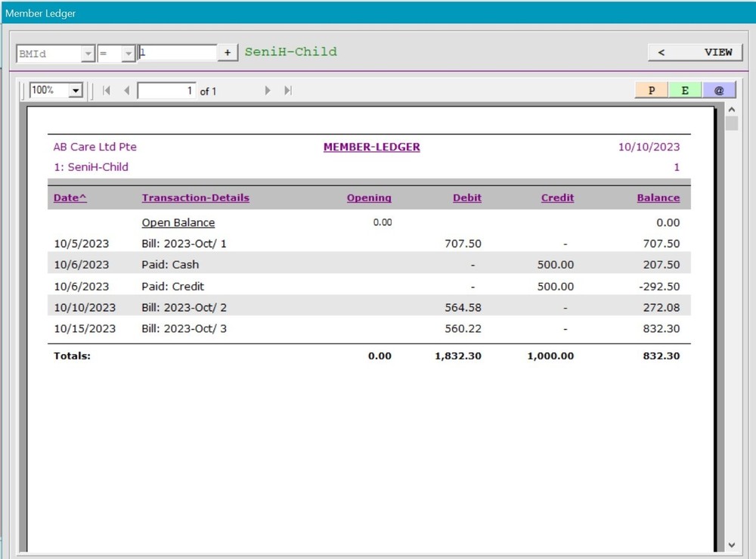Click the scroll up arrow

731,110
